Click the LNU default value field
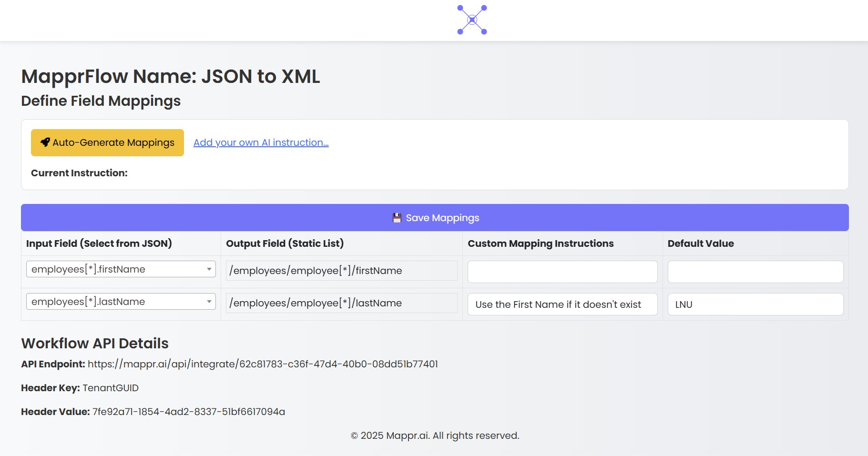The image size is (868, 456). (756, 304)
